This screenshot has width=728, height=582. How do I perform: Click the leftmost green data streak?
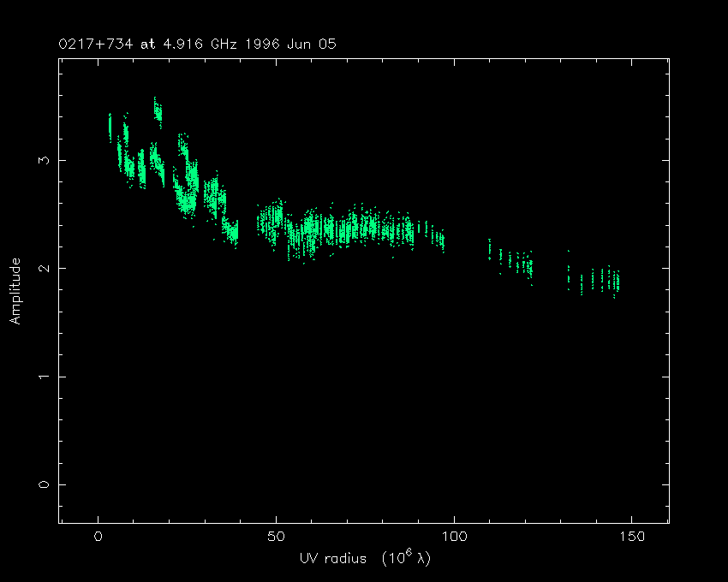[x=110, y=126]
